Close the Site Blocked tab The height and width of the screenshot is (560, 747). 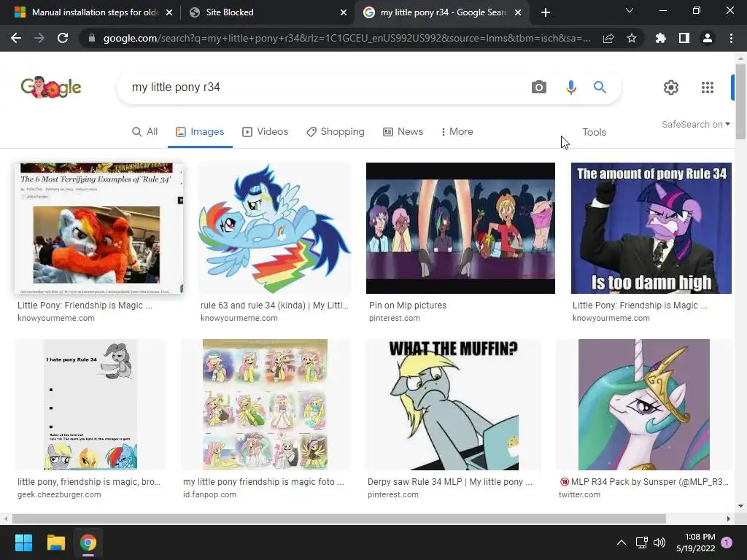[x=344, y=12]
